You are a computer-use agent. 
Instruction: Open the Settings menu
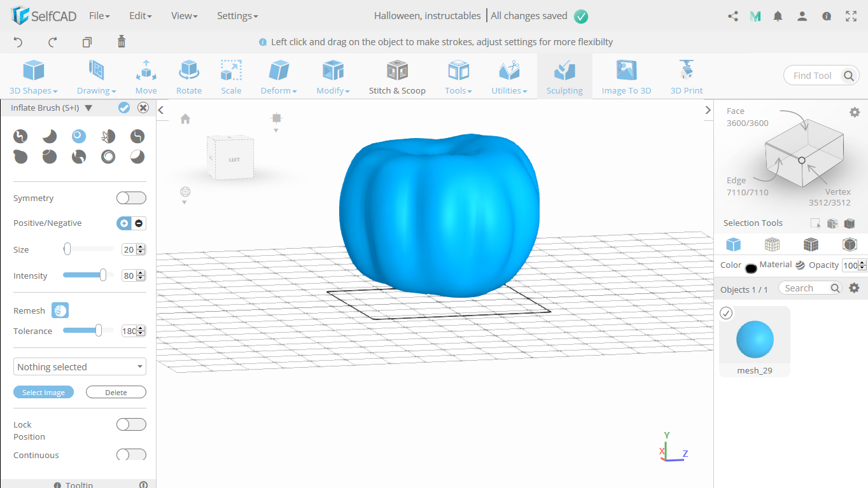pyautogui.click(x=237, y=16)
